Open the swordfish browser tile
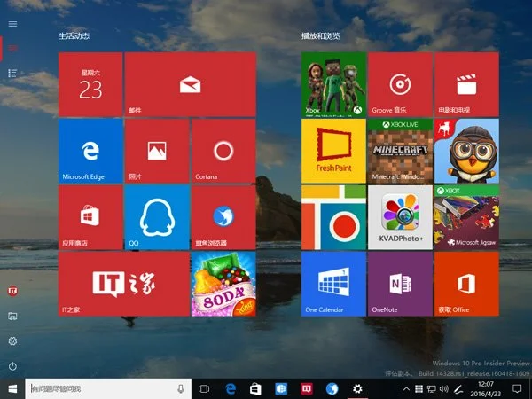Viewport: 532px width, 399px height. coord(223,217)
